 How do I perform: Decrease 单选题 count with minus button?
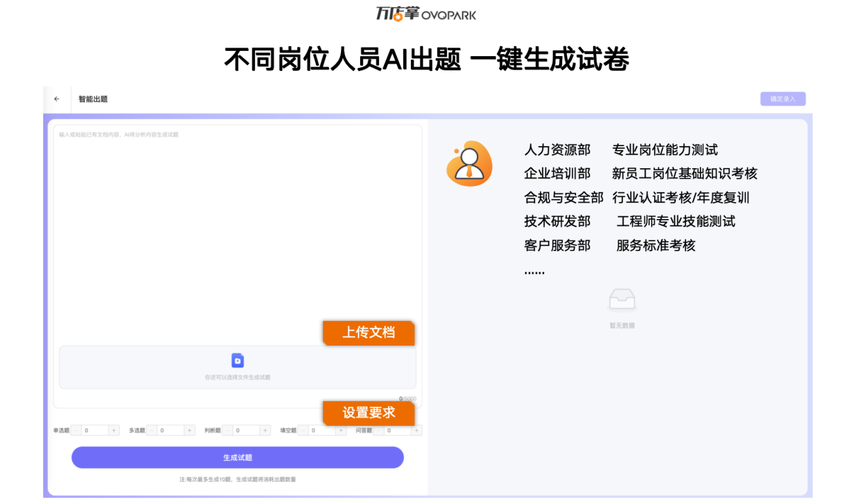[x=76, y=430]
